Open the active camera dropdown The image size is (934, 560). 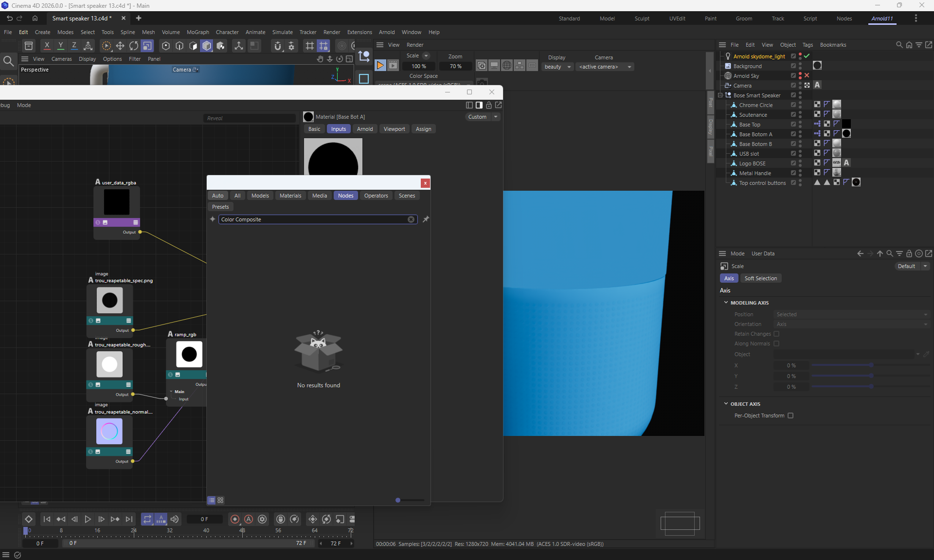(x=605, y=67)
